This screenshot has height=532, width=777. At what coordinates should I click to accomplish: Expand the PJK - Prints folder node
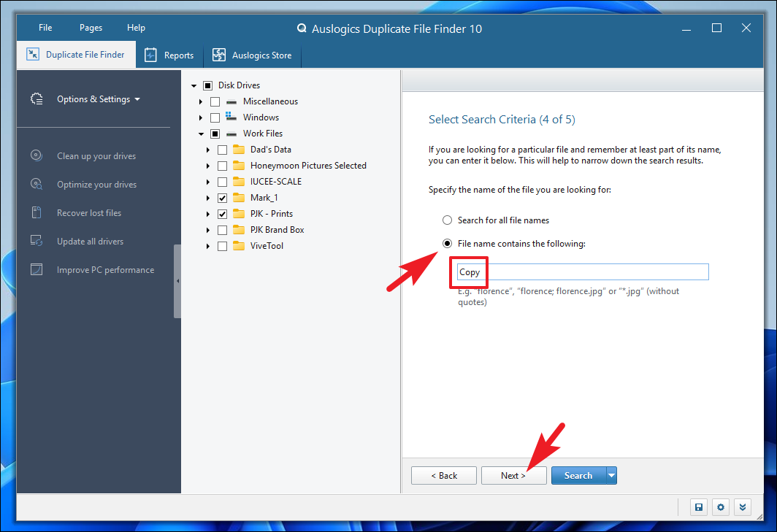(x=208, y=214)
